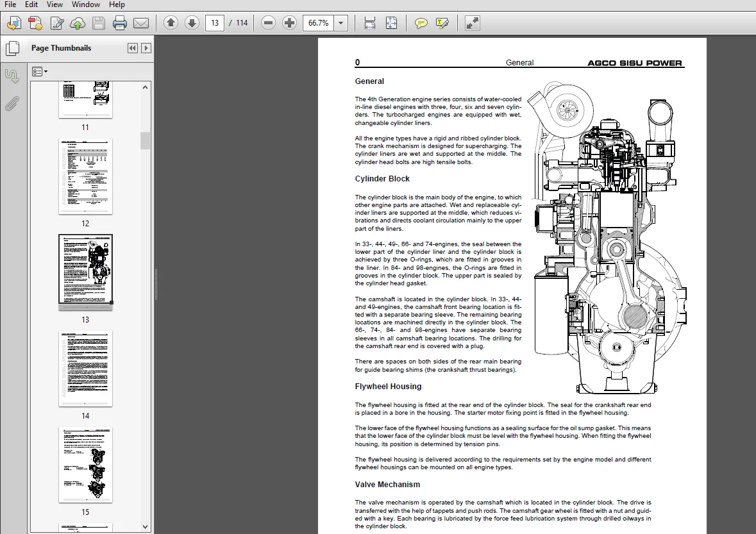Click the page number input field
Image resolution: width=756 pixels, height=534 pixels.
coord(215,22)
